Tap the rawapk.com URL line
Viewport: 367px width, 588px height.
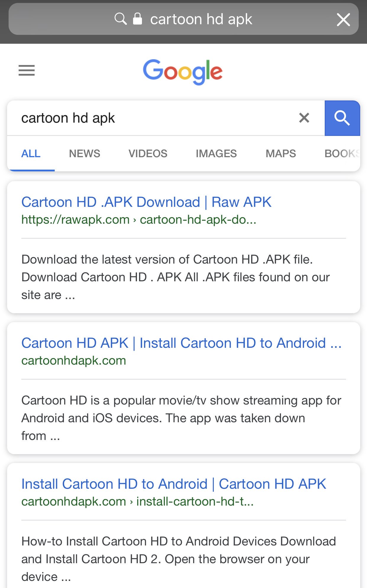coord(139,220)
